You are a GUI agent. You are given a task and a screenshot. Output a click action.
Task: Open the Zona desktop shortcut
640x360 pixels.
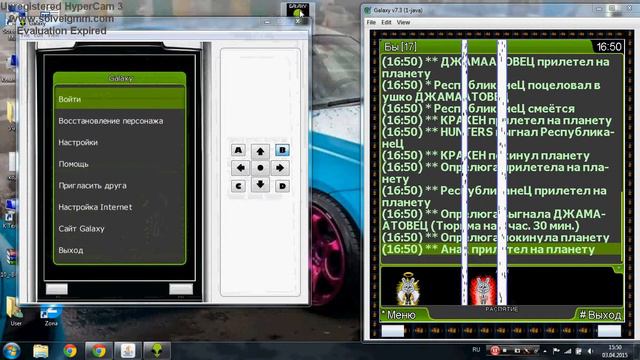(51, 315)
